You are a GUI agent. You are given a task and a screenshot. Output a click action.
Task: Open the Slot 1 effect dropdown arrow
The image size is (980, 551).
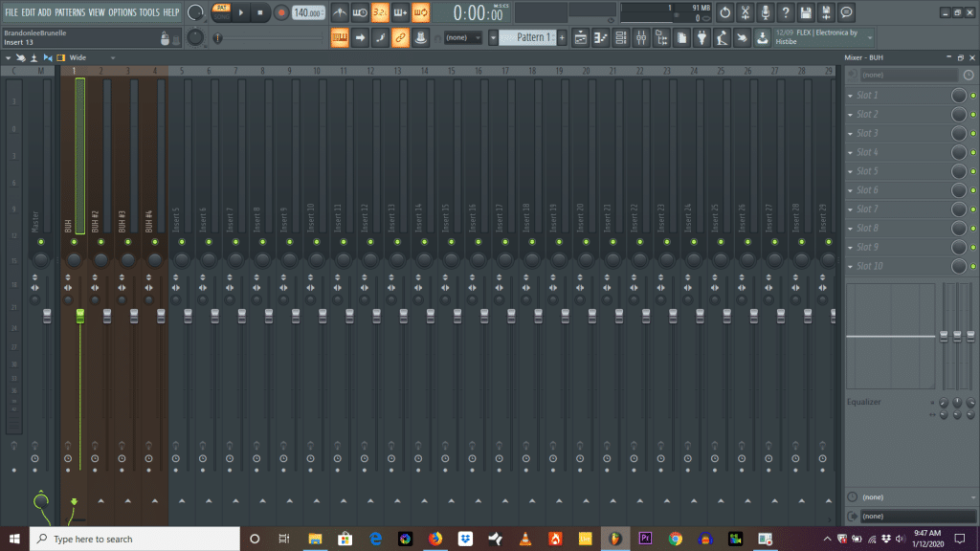[850, 96]
